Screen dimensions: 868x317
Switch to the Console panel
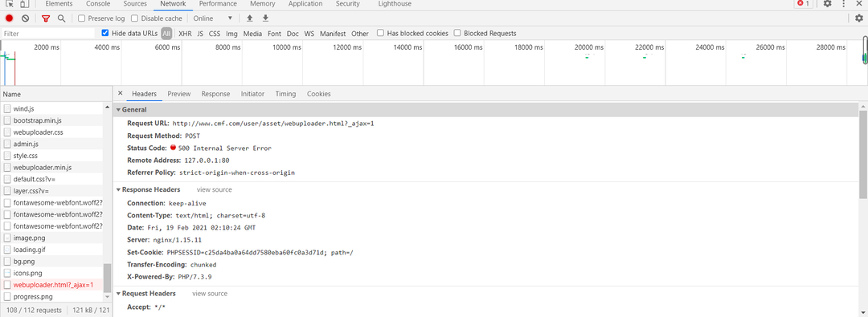(98, 4)
